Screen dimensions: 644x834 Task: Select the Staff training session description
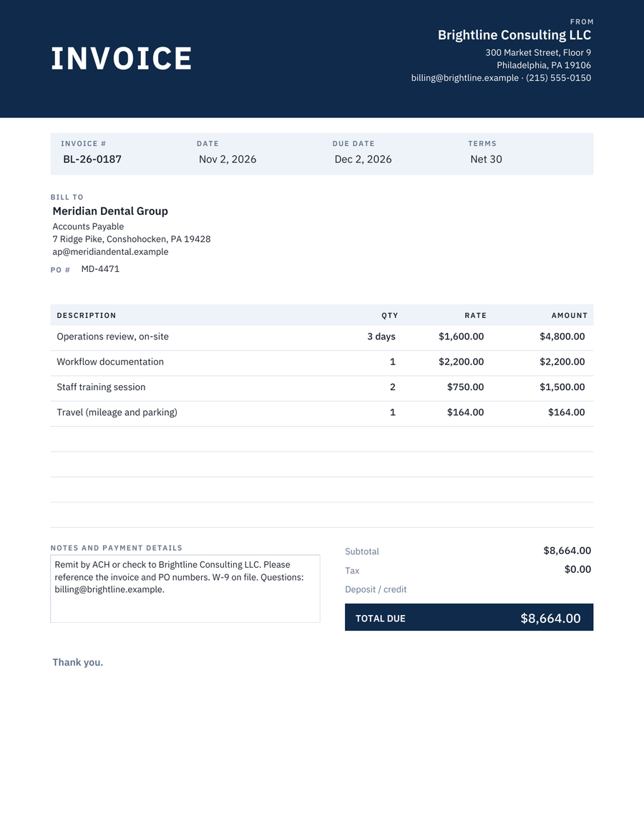point(101,387)
